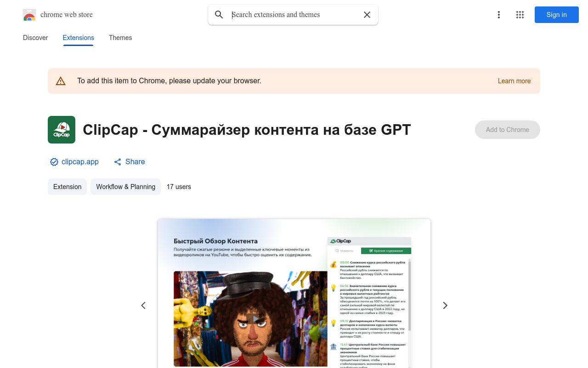588x368 pixels.
Task: Click the disabled Add to Chrome button
Action: 508,130
